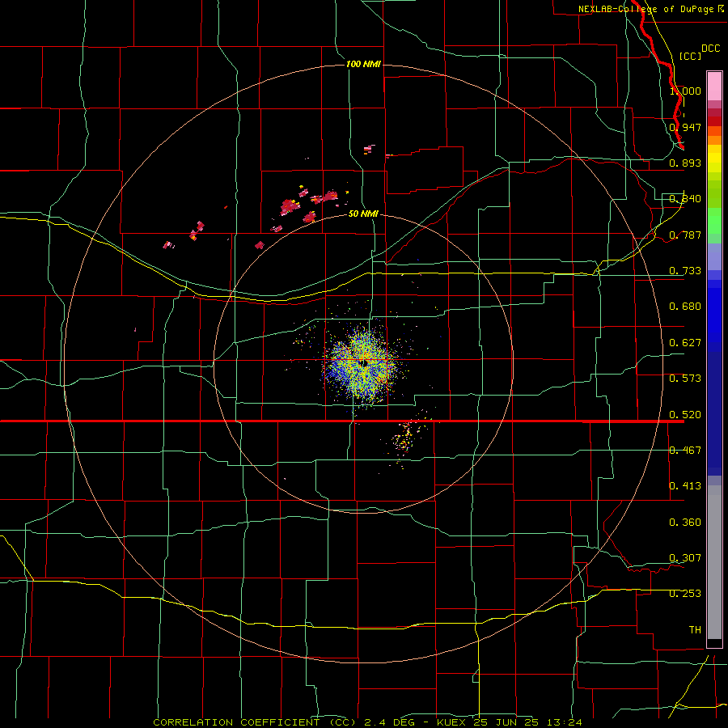Select the 0.840 legend value
The width and height of the screenshot is (728, 728).
click(x=685, y=199)
